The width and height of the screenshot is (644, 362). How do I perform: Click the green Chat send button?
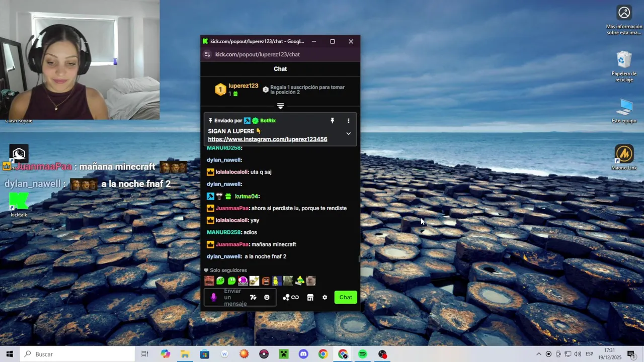click(x=346, y=297)
